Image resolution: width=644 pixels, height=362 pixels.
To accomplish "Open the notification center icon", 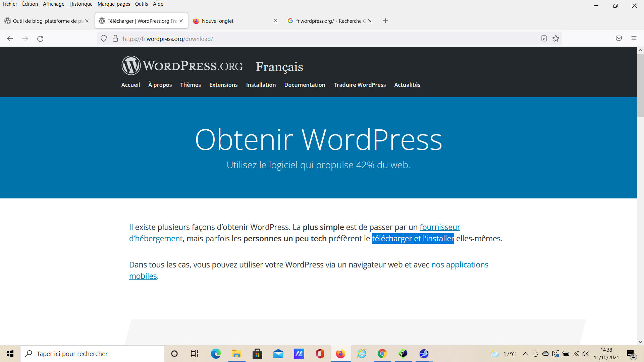I will tap(631, 354).
